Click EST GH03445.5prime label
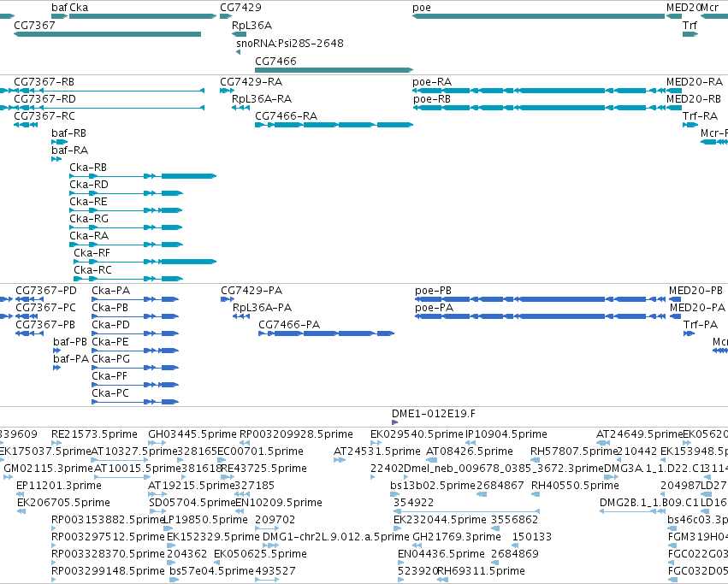 (x=192, y=434)
